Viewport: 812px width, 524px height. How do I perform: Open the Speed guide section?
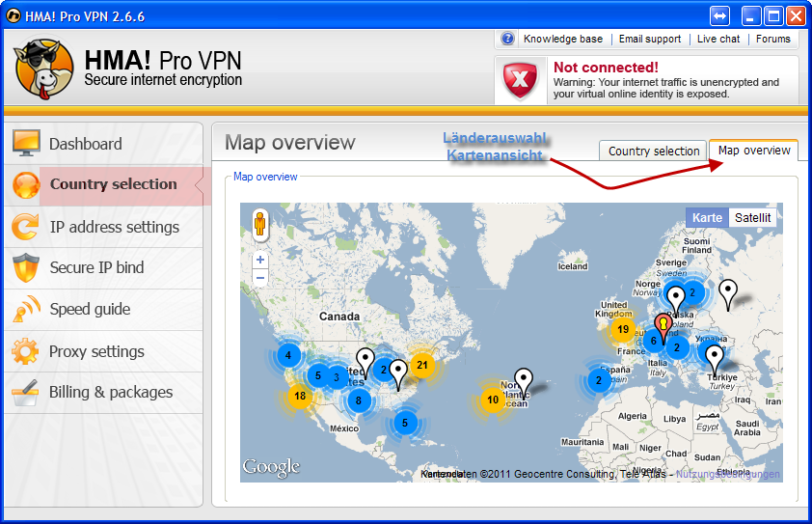coord(103,310)
